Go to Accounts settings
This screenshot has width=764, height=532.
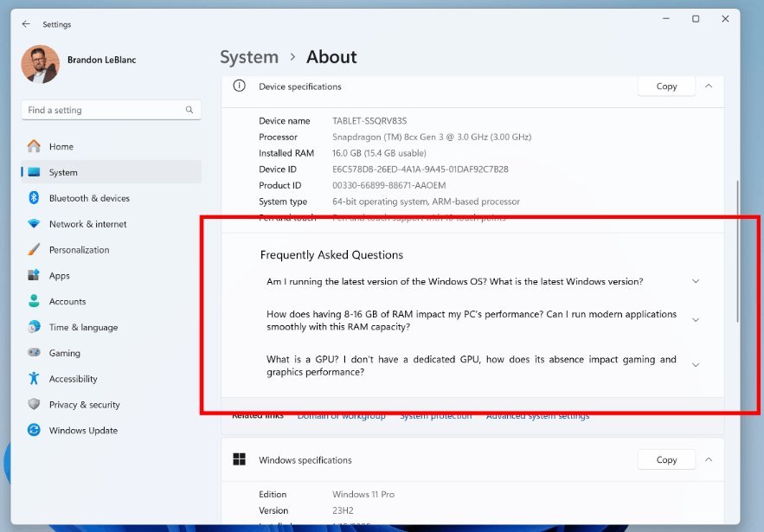[x=111, y=301]
